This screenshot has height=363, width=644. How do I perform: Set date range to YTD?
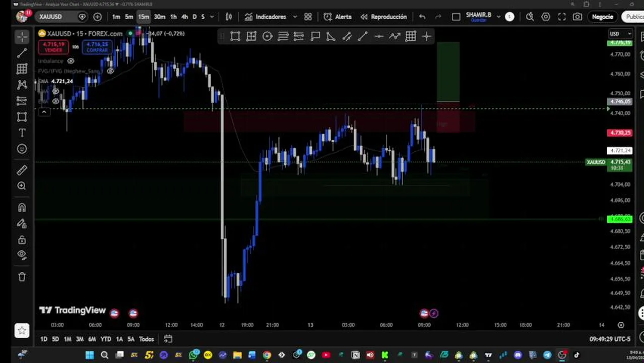click(x=106, y=339)
